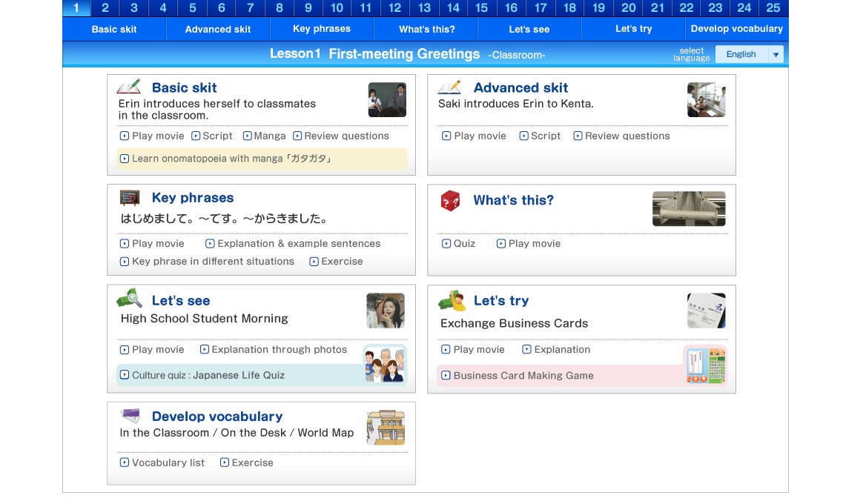This screenshot has height=504, width=843.
Task: Open Script link under Basic skit
Action: [212, 136]
